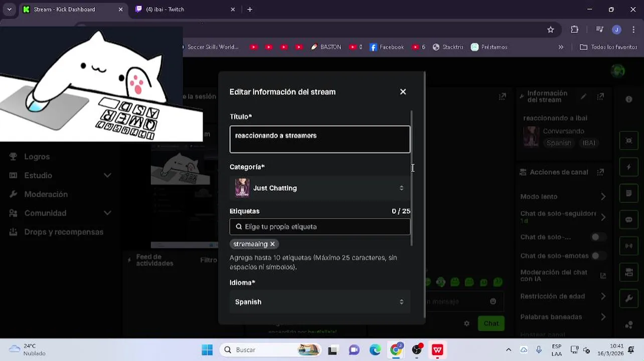Click into the Título text field

coord(319,139)
